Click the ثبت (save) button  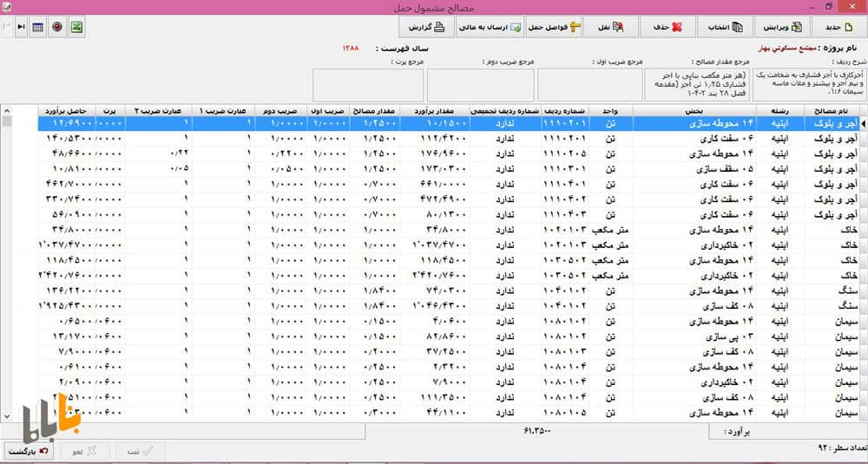(x=140, y=451)
